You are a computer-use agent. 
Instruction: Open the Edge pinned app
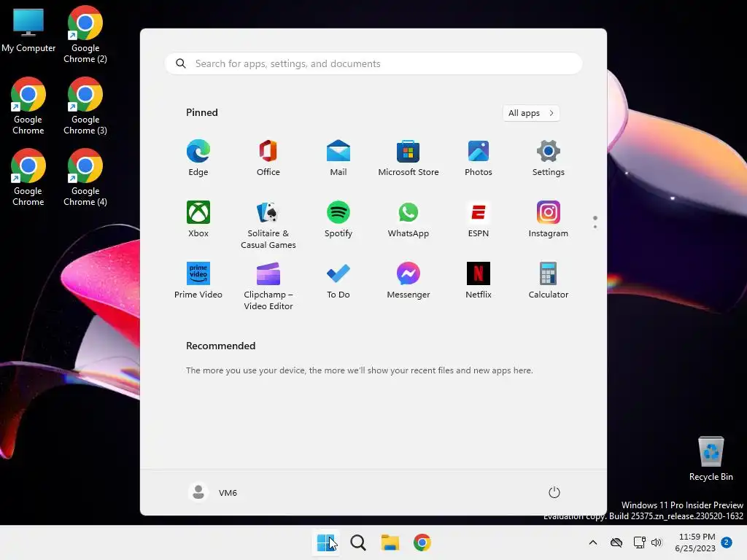(198, 158)
